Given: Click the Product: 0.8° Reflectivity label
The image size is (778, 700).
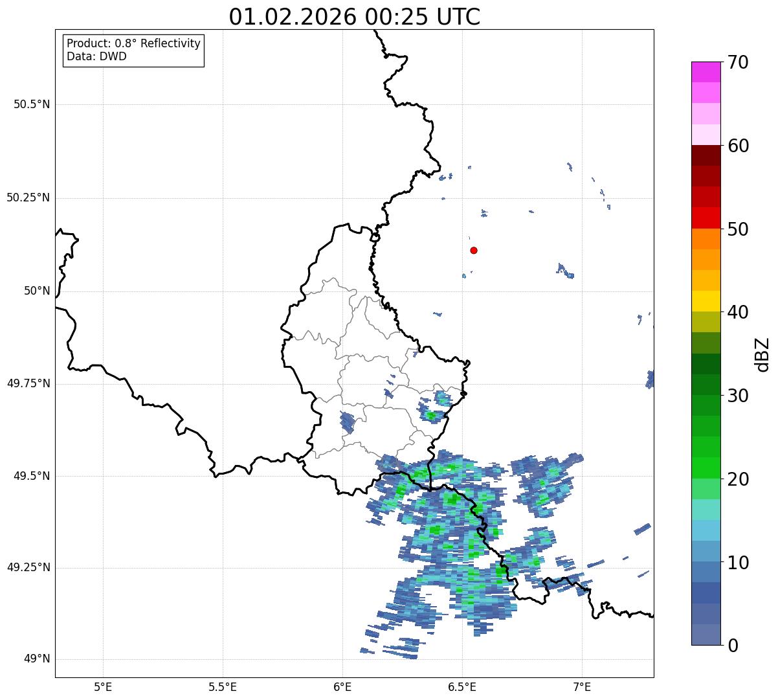Looking at the screenshot, I should (134, 43).
